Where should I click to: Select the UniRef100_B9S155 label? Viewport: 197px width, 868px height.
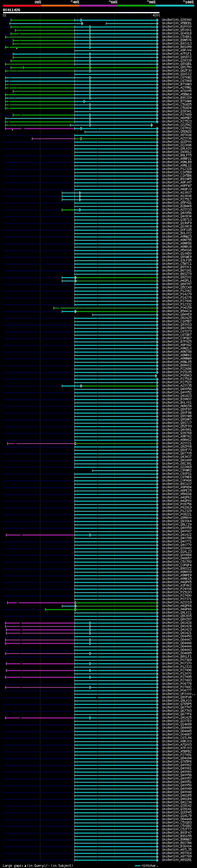click(x=177, y=836)
